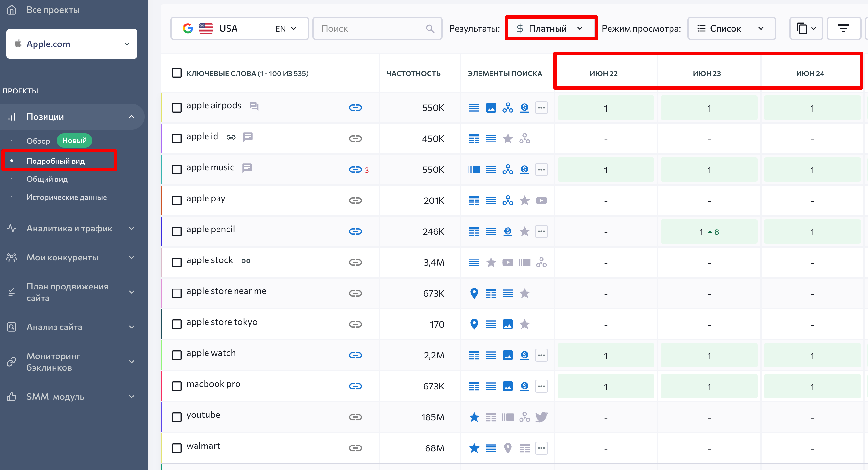Open the Google USA EN search engine dropdown

coord(239,29)
